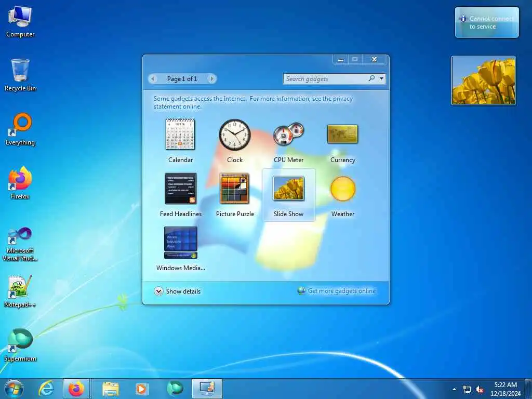Screen dimensions: 532x399
Task: Click the Show desktop strip in taskbar corner
Action: 528,389
